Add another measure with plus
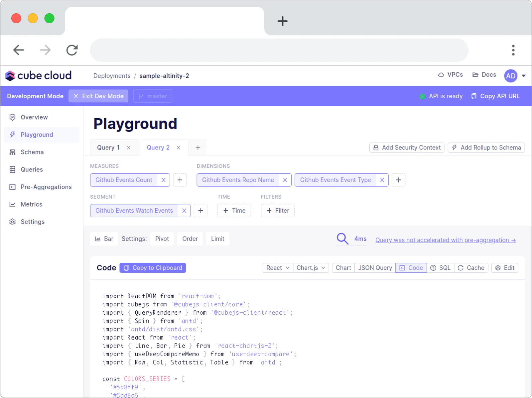This screenshot has width=532, height=398. click(180, 180)
